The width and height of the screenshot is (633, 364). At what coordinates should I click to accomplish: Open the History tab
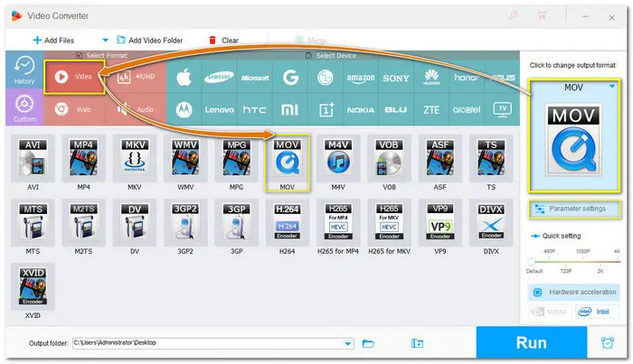[x=24, y=70]
